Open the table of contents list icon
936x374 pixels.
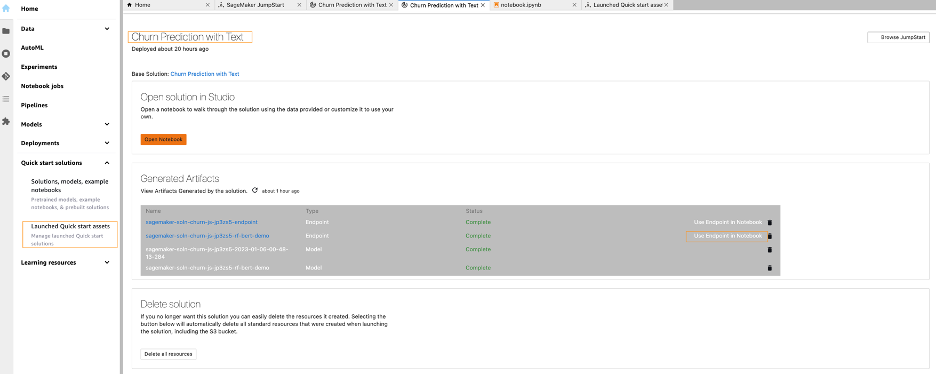click(x=6, y=98)
